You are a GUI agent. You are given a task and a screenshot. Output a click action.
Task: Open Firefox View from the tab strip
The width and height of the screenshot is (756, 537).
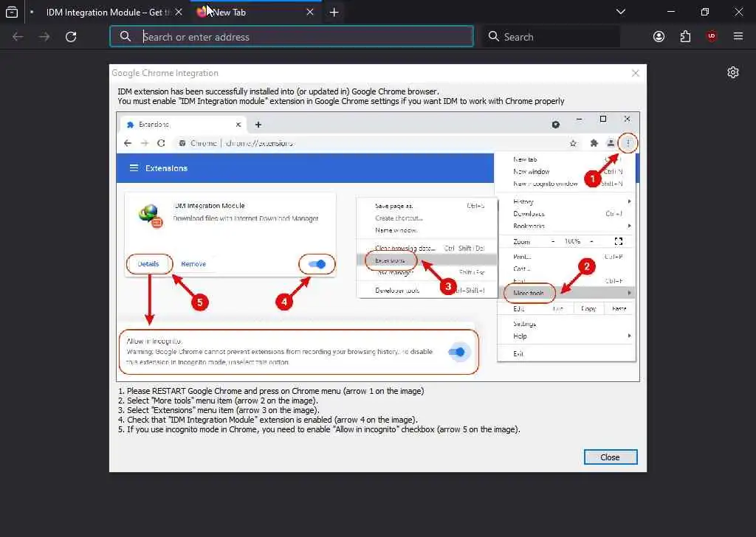point(12,12)
